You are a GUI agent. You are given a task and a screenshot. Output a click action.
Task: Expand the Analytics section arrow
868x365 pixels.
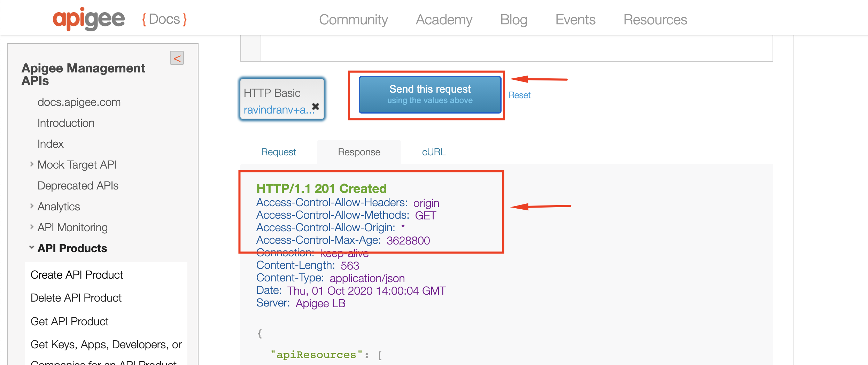pos(32,206)
